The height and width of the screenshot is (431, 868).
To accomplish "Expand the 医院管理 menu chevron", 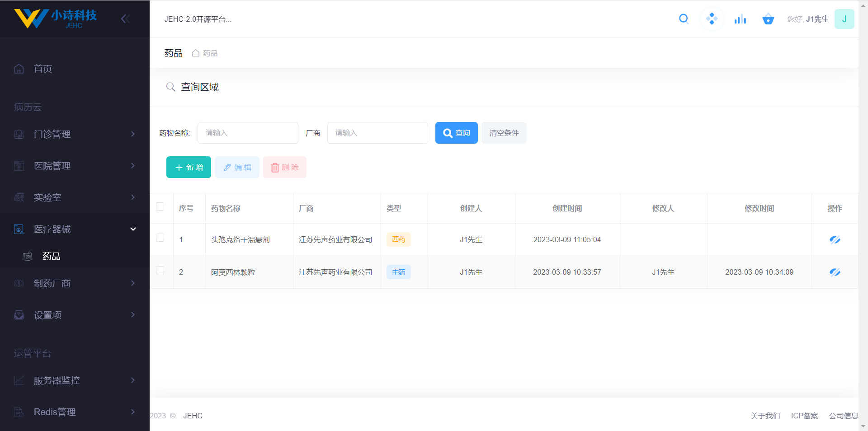I will 133,165.
